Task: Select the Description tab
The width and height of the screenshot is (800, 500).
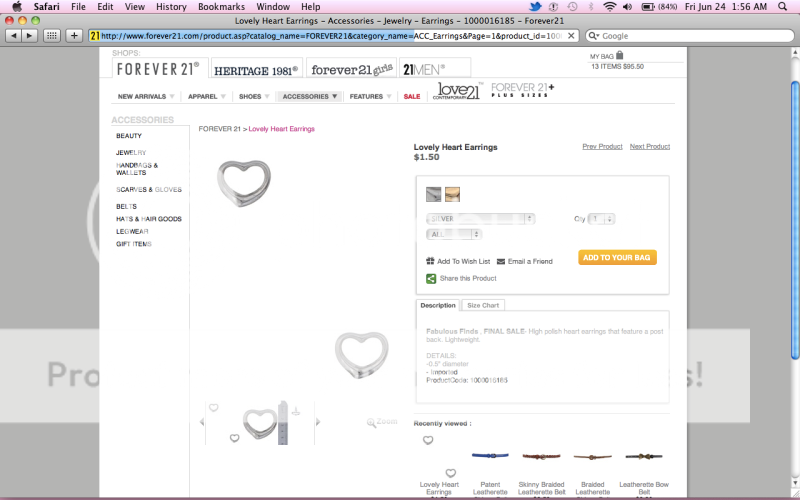Action: 438,305
